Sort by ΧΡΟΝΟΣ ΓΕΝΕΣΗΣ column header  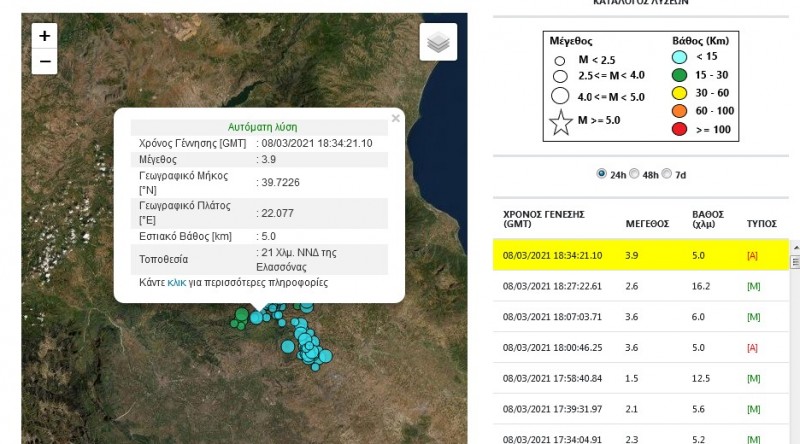544,219
